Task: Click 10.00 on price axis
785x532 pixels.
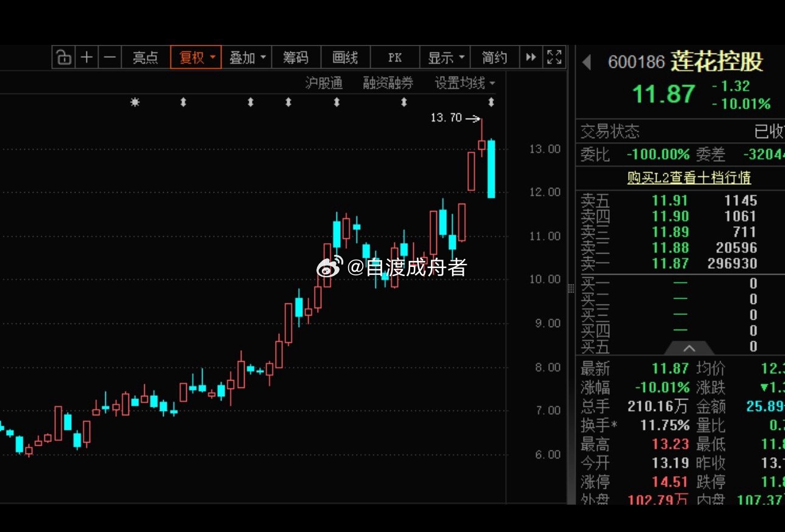Action: point(545,280)
